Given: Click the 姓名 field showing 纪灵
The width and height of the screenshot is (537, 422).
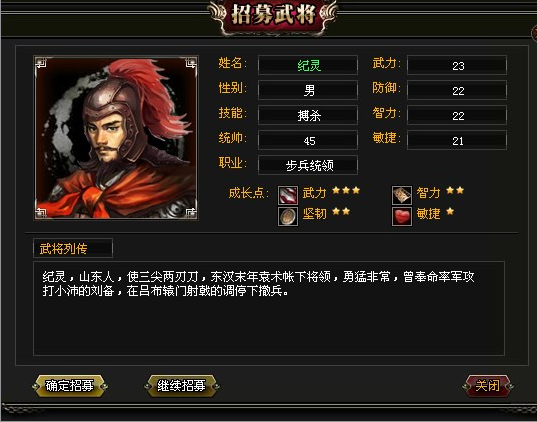Looking at the screenshot, I should coord(308,65).
